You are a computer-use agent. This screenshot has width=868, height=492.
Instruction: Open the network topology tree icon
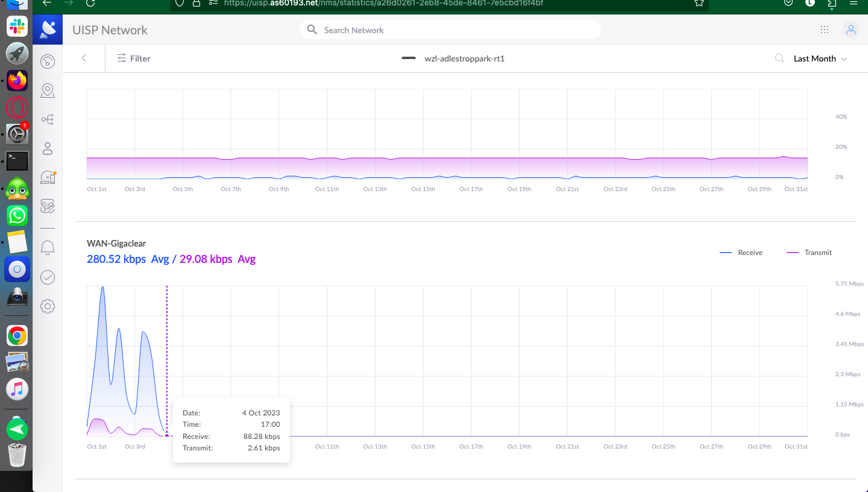(48, 119)
